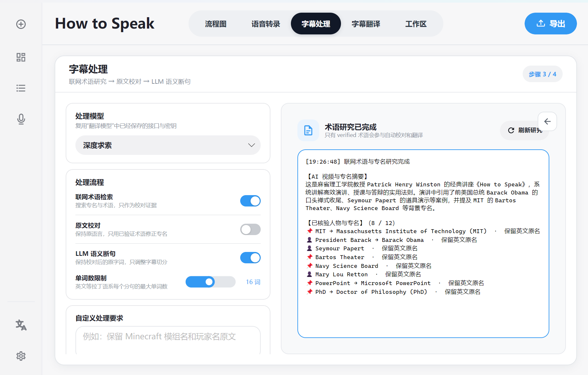Click the 自定义处理要求 text input field
Image resolution: width=588 pixels, height=375 pixels.
point(168,340)
